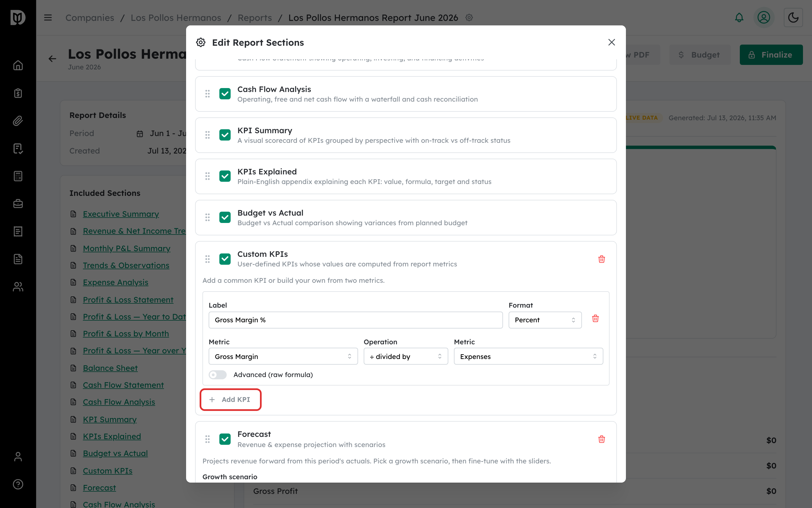Open Profit & Loss Statement link
Screen dimensions: 812x508
pos(128,300)
